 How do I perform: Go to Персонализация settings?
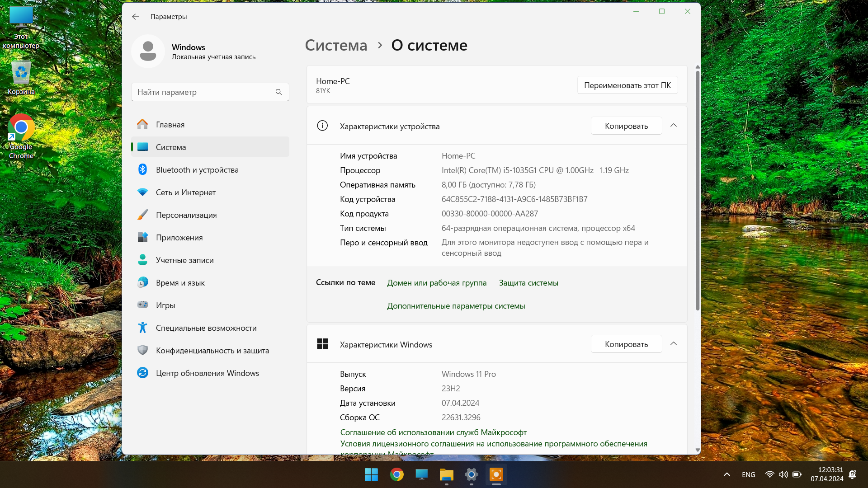(x=186, y=215)
